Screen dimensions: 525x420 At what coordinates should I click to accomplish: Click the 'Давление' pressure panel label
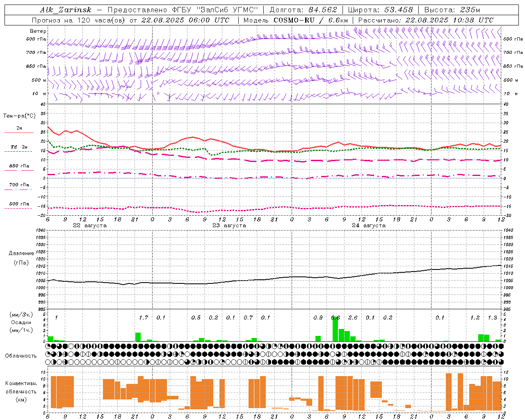pyautogui.click(x=21, y=253)
